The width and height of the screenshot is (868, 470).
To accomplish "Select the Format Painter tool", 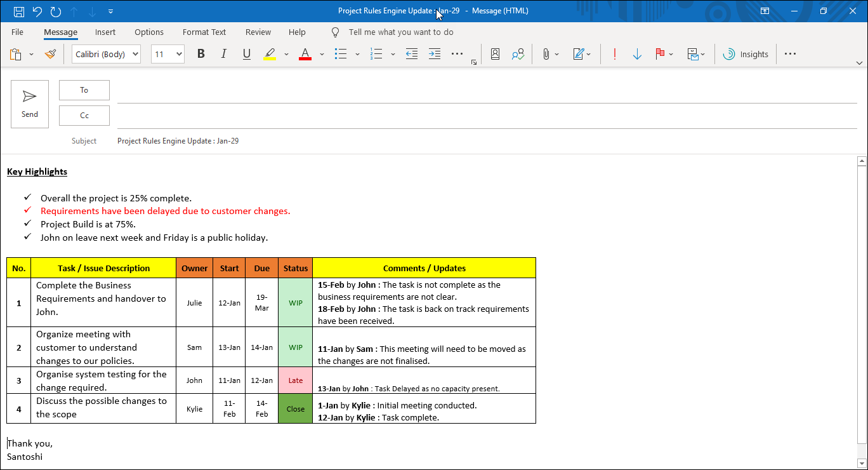I will click(50, 54).
